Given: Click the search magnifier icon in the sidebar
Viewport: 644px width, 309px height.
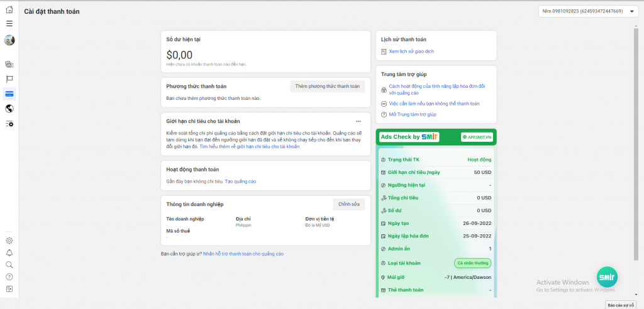Looking at the screenshot, I should pyautogui.click(x=9, y=264).
